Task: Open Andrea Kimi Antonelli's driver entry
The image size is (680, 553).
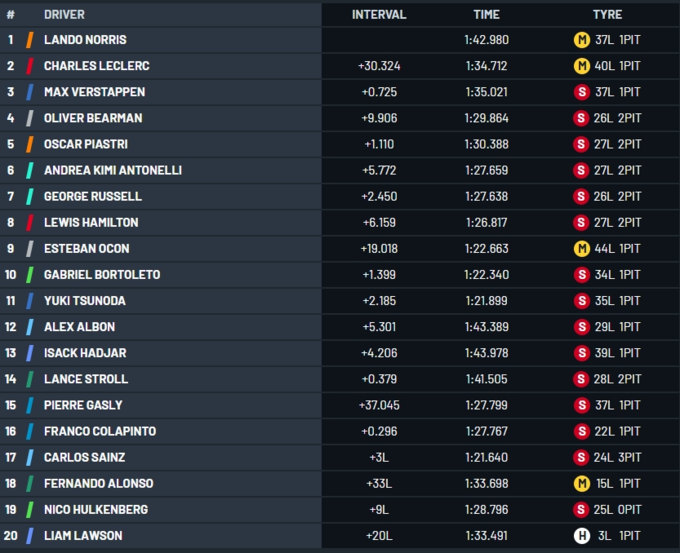Action: point(113,170)
